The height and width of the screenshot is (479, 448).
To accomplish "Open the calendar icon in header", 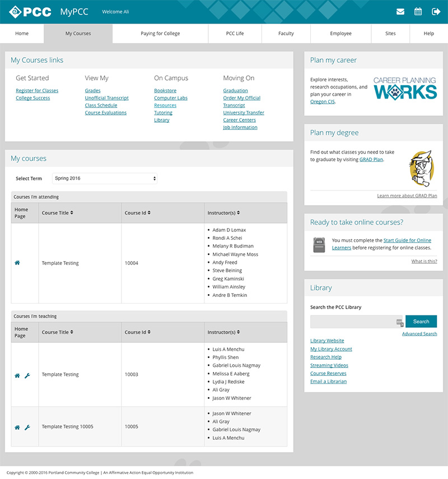I will pyautogui.click(x=418, y=12).
